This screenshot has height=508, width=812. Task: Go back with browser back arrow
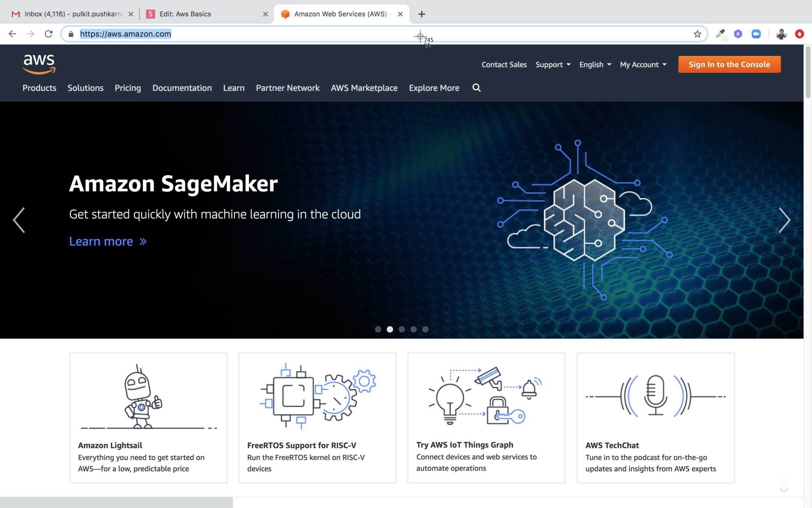tap(12, 34)
